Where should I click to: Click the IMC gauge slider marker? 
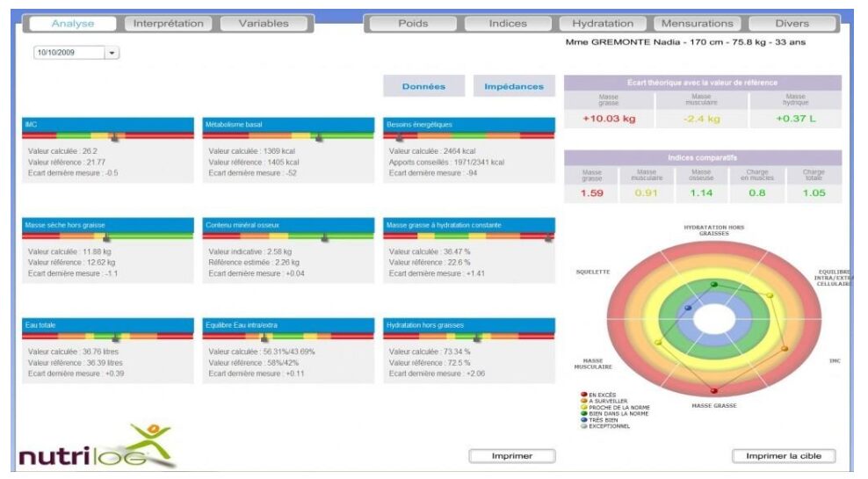(114, 137)
